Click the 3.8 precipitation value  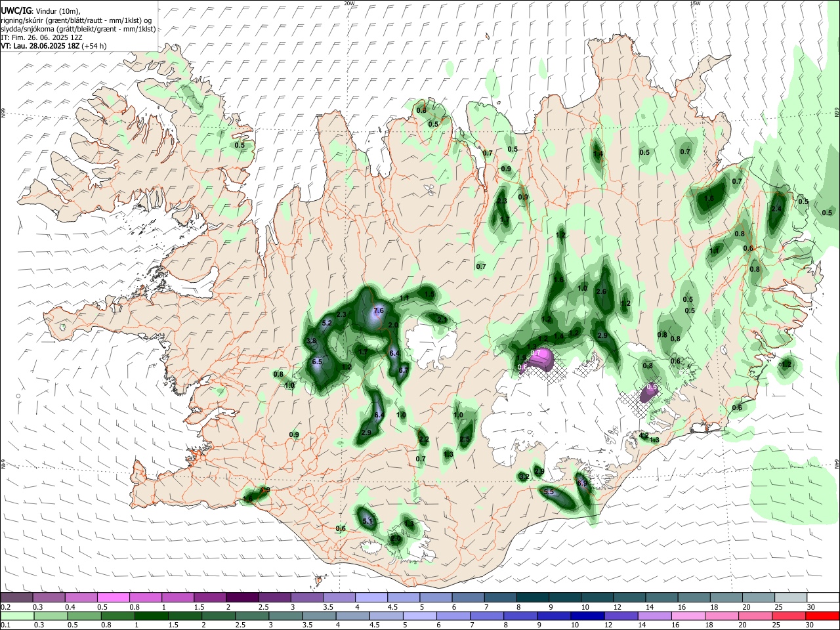click(x=312, y=341)
